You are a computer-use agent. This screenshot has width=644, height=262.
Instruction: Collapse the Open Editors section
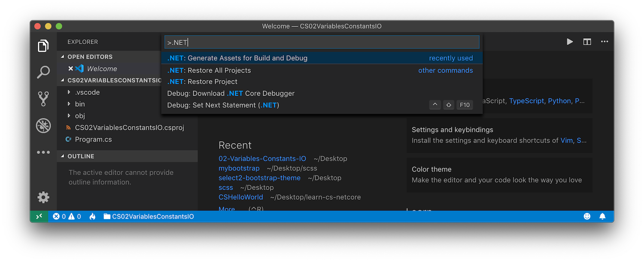point(90,57)
